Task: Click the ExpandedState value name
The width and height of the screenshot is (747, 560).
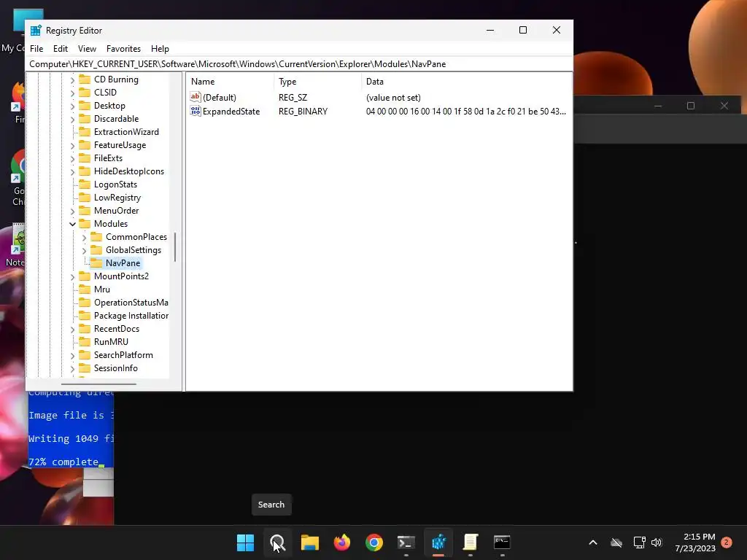Action: tap(231, 112)
